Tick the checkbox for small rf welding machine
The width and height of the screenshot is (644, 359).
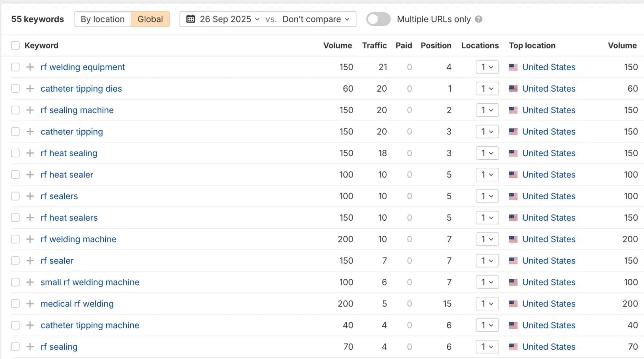pyautogui.click(x=15, y=282)
